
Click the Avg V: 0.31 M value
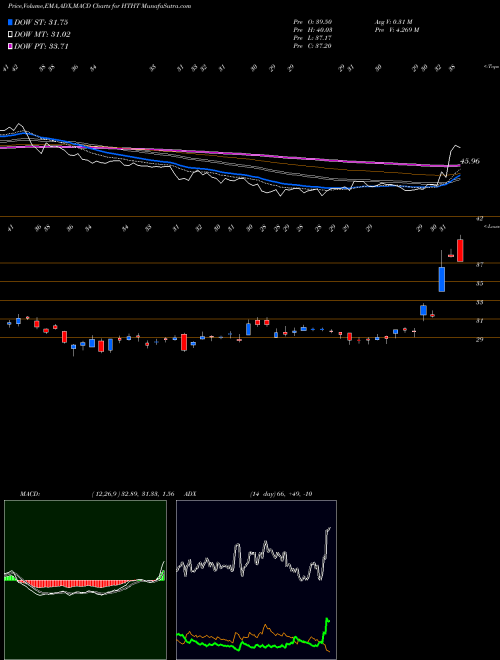tap(395, 22)
